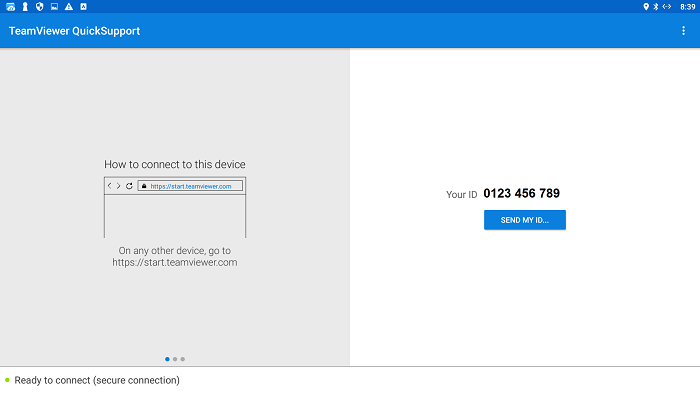Tap the back arrow in the browser illustration
Viewport: 700px width, 393px height.
110,186
